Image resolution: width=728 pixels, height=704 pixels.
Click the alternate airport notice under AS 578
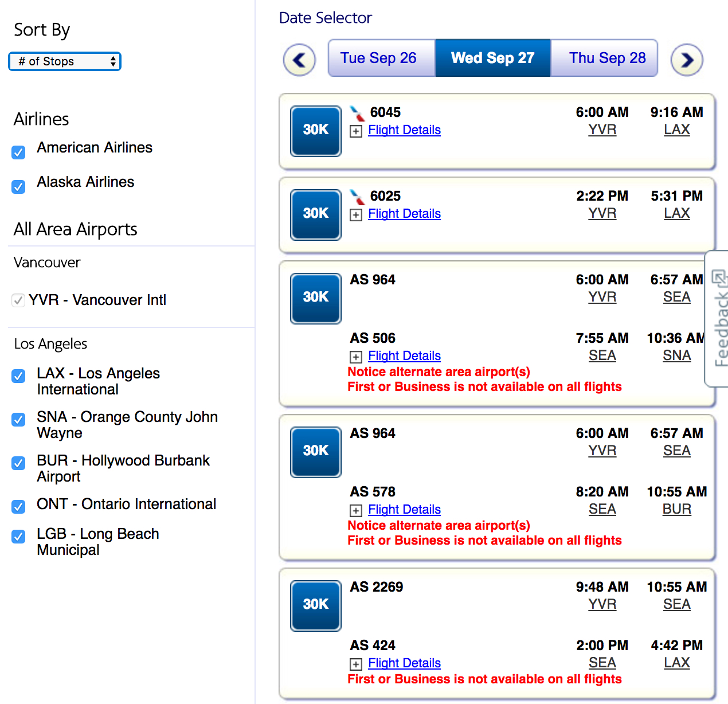tap(439, 526)
